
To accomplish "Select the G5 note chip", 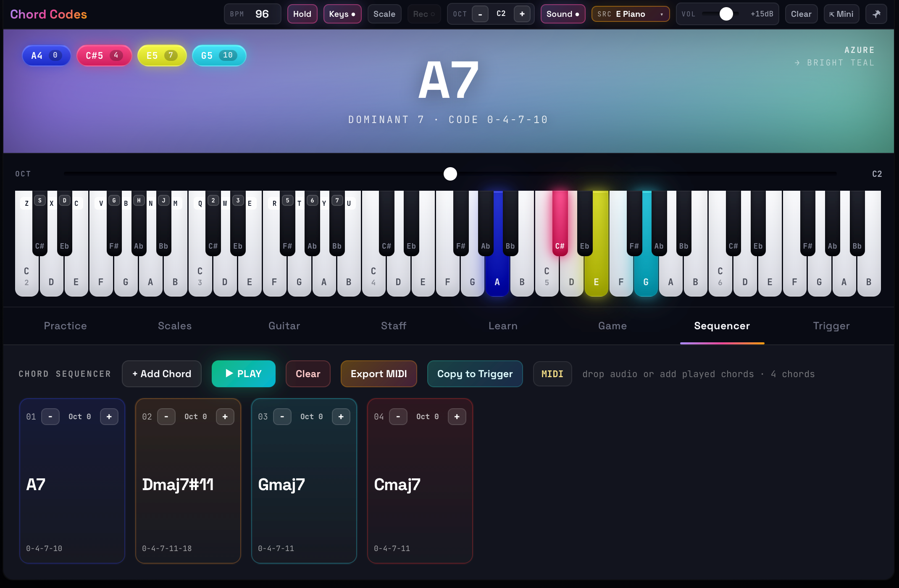I will [x=219, y=55].
